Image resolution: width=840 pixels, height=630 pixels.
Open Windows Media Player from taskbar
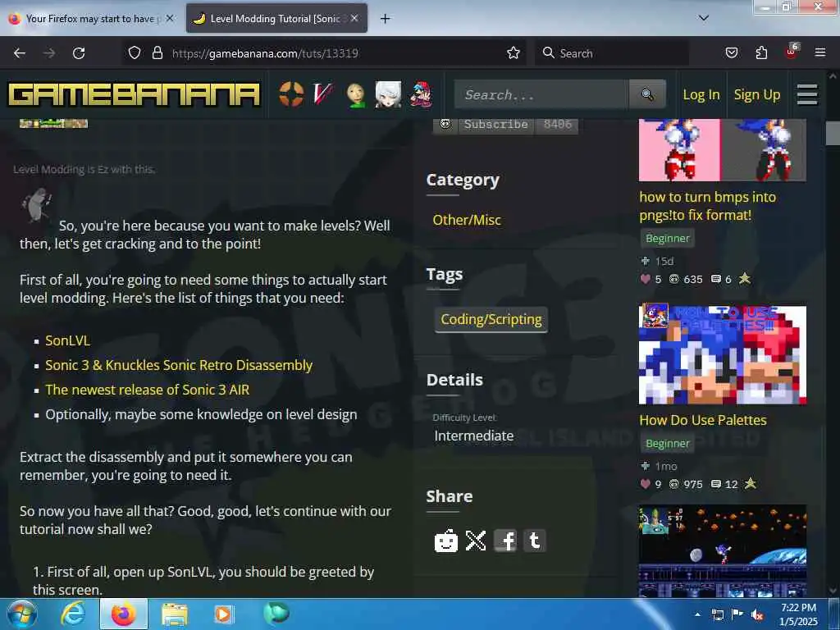pyautogui.click(x=224, y=614)
